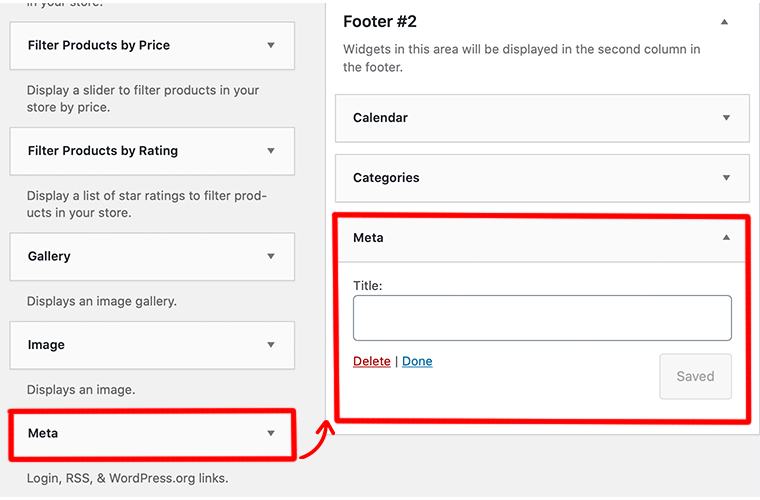Select the Meta title in available widgets

pyautogui.click(x=43, y=434)
